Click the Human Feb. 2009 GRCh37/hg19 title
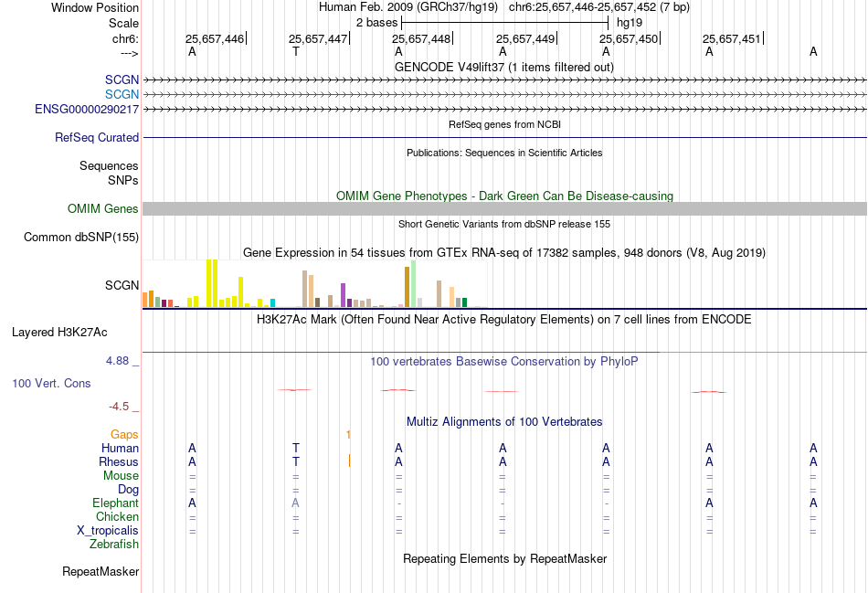This screenshot has width=868, height=593. pos(408,7)
